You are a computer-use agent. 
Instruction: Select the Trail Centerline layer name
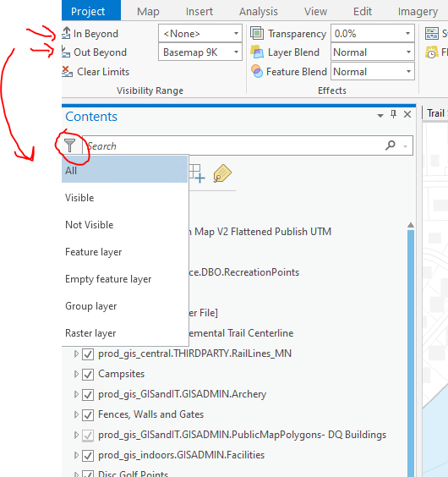(241, 333)
